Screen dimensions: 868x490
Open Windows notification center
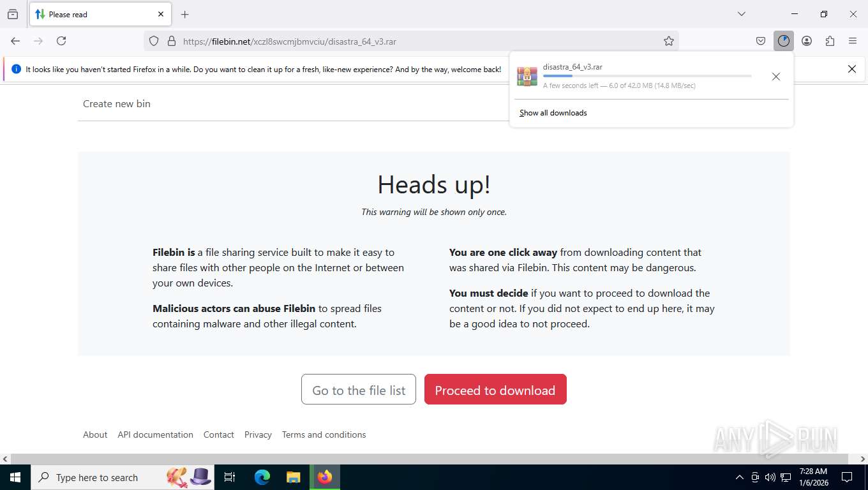click(x=847, y=477)
